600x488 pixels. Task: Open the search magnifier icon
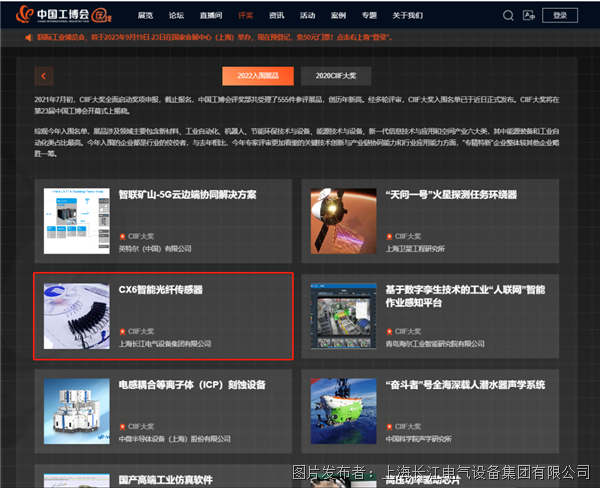508,16
